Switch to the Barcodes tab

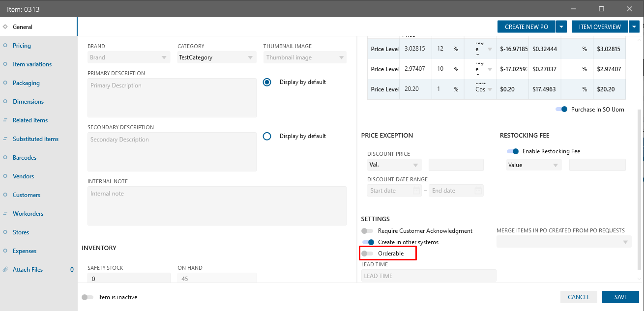[25, 158]
